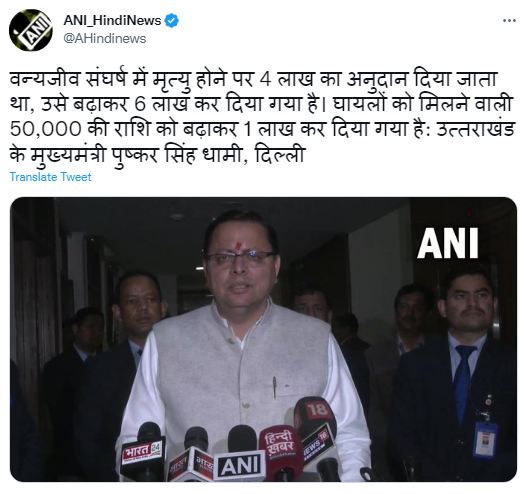
Task: Click the @AHindinews handle
Action: (105, 38)
